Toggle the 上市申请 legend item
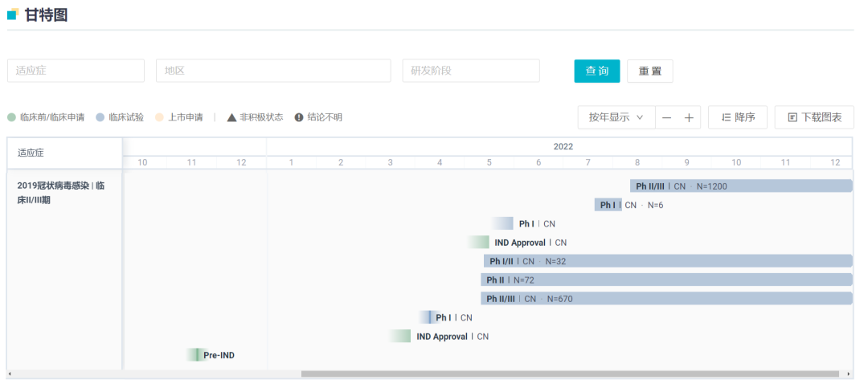The width and height of the screenshot is (868, 388). [178, 117]
